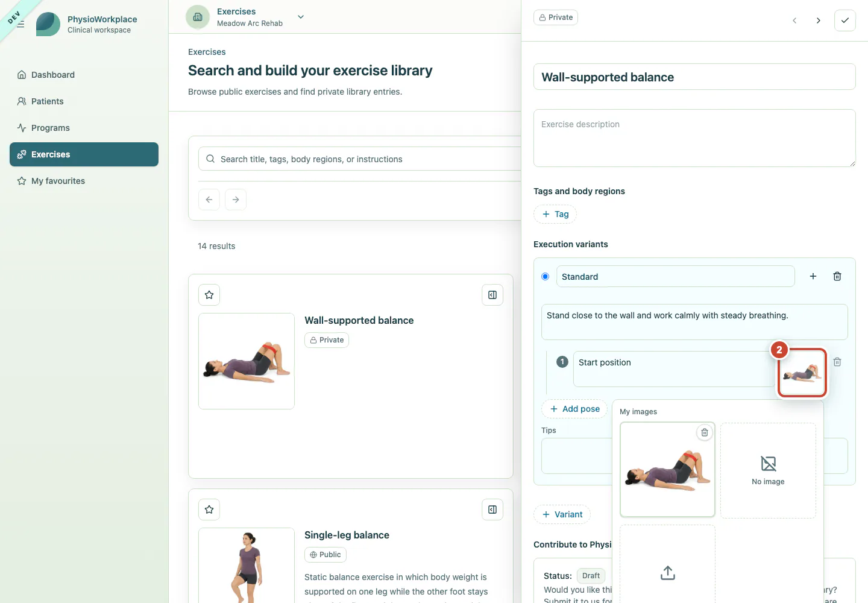Select the Exercises sidebar item
Screen dimensions: 868x603
pyautogui.click(x=84, y=154)
